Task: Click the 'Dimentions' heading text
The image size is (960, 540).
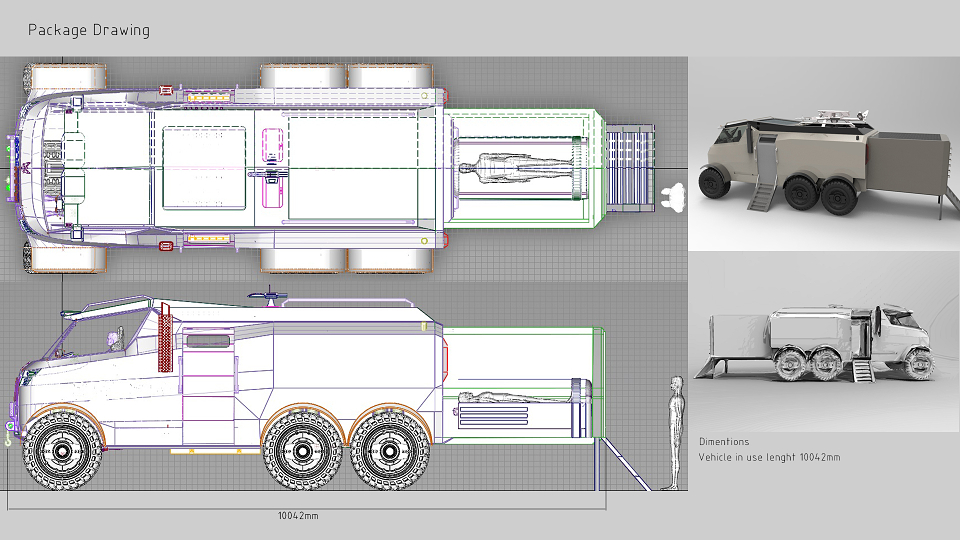Action: (x=724, y=441)
